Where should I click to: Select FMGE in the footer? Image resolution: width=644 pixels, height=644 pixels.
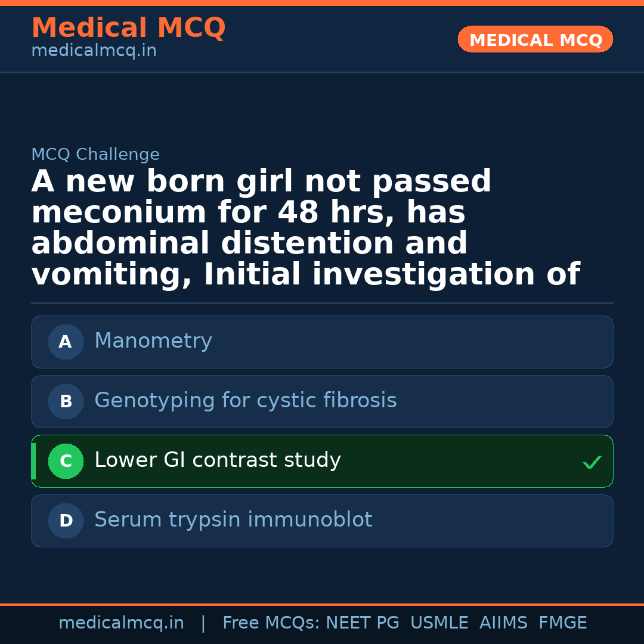[x=562, y=623]
